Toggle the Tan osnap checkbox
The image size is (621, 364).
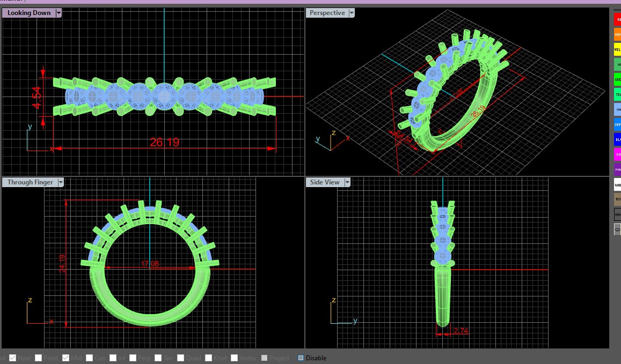(x=158, y=358)
